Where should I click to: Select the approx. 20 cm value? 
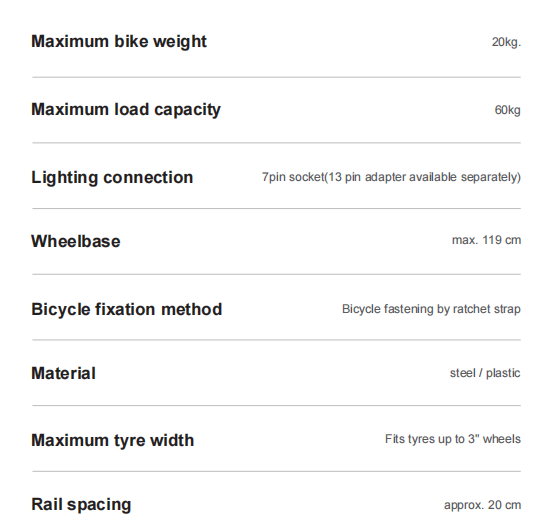click(483, 505)
